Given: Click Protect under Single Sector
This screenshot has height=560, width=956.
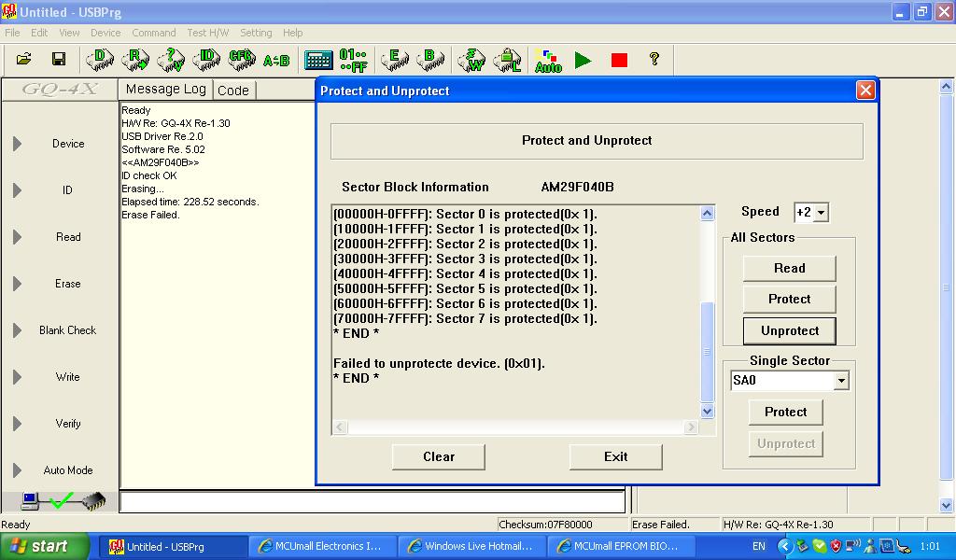Looking at the screenshot, I should (x=786, y=412).
